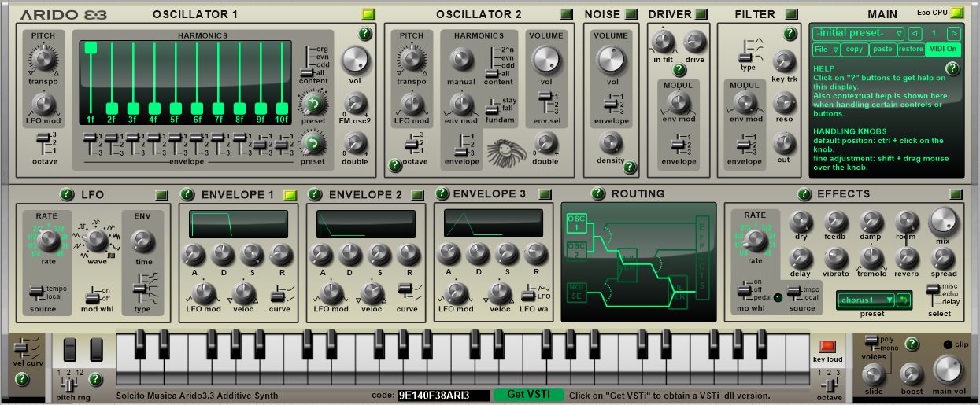Open Envelope 3 help question mark

442,193
